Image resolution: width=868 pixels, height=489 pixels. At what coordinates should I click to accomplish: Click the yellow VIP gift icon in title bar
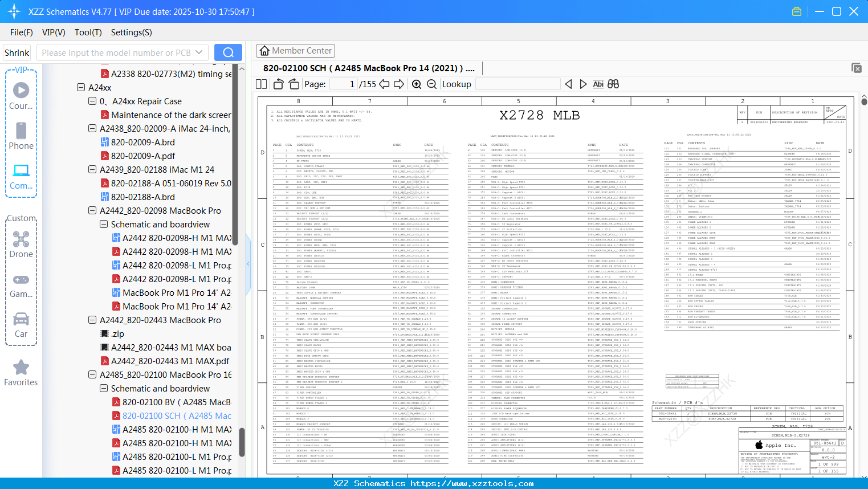point(797,11)
